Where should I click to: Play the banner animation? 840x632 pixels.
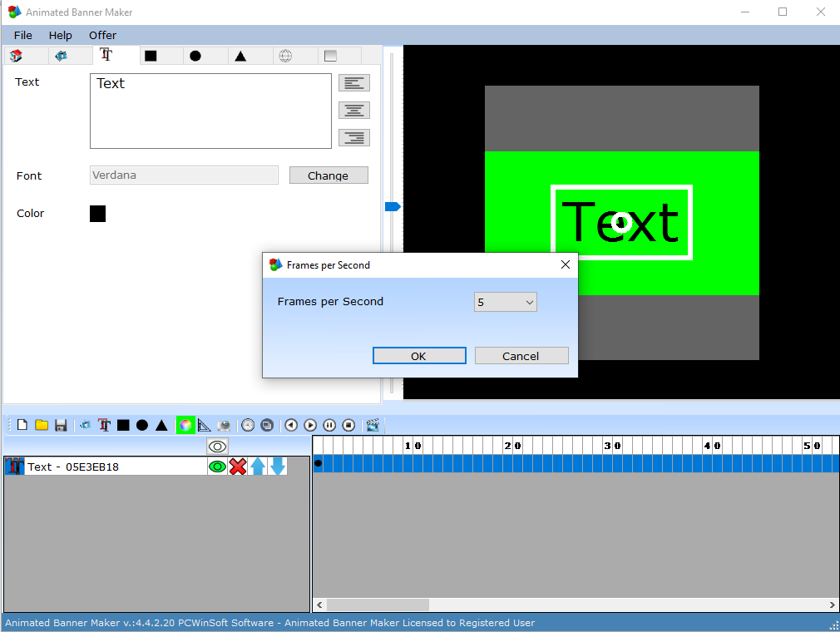310,425
